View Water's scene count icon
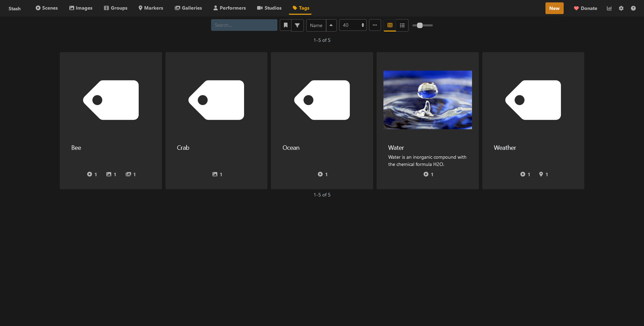 click(x=428, y=174)
